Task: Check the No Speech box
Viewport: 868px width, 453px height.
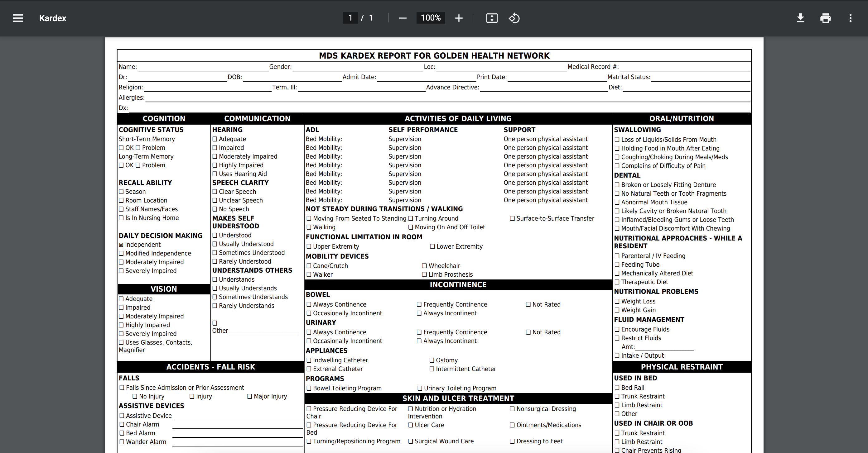Action: coord(215,209)
